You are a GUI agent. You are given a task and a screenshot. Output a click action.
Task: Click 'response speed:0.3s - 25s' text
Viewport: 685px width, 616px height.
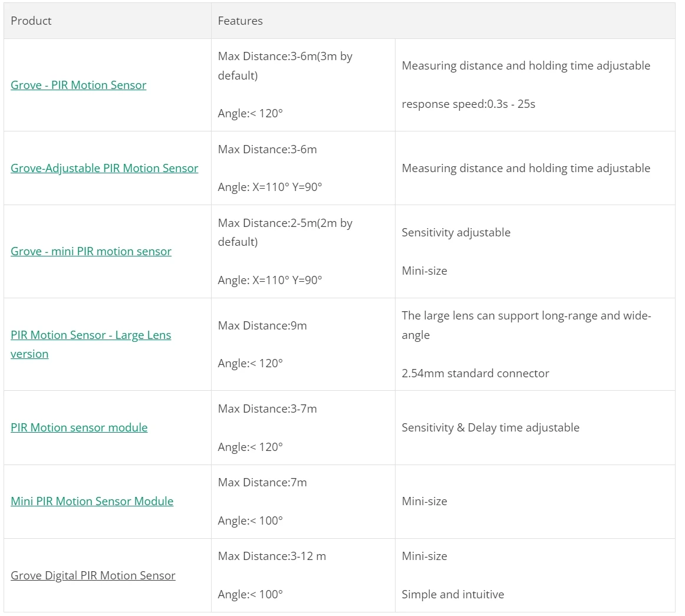pos(468,104)
